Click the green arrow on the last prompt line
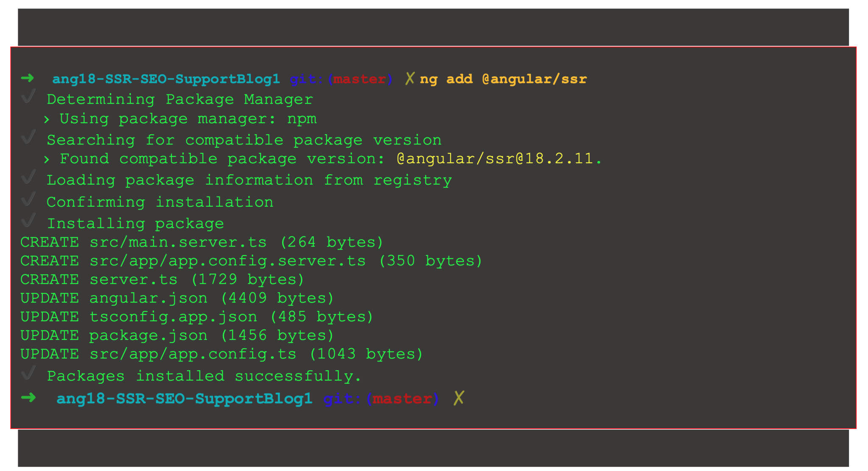The height and width of the screenshot is (471, 868). tap(28, 398)
